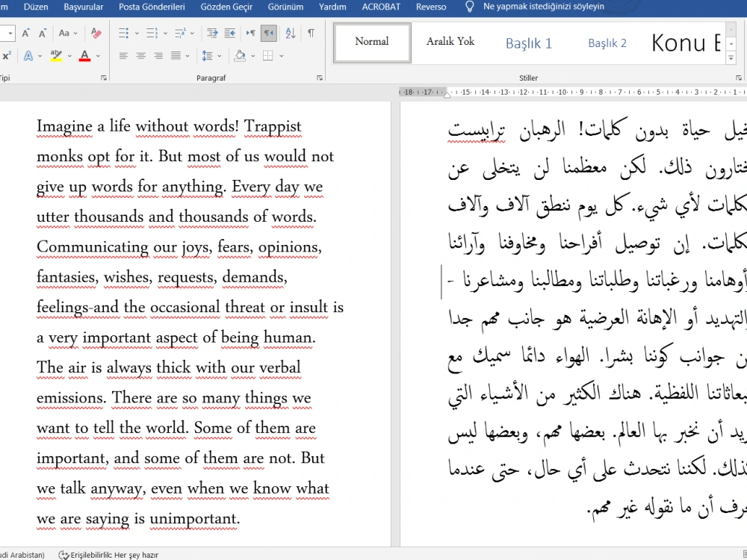
Task: Click the indent marker on the ruler
Action: coord(447,94)
